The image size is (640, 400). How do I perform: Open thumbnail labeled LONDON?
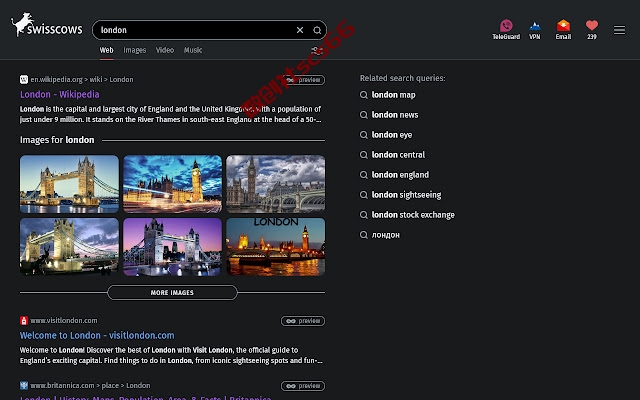point(276,247)
